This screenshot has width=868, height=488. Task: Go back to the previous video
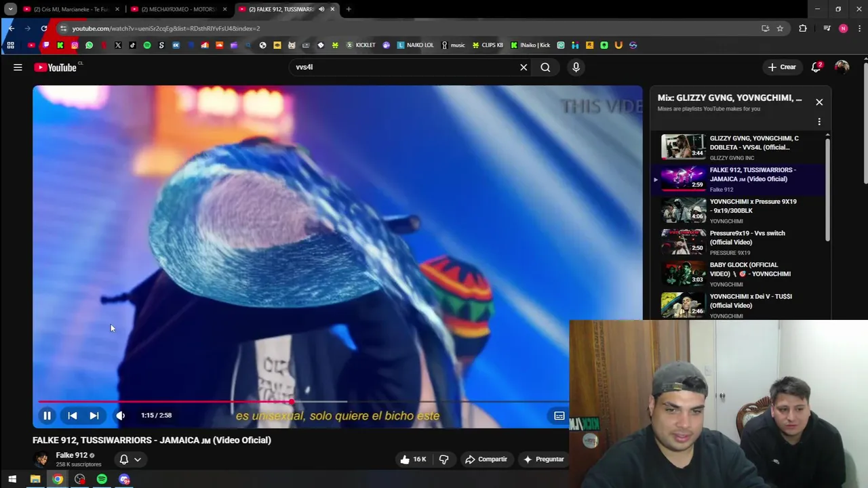[x=73, y=415]
